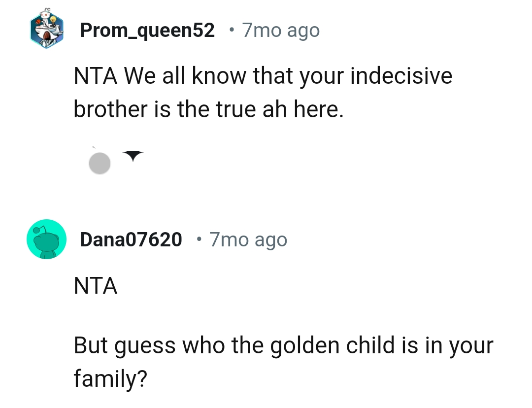
Task: Click the comment mentioning the indecisive brother
Action: click(x=261, y=91)
